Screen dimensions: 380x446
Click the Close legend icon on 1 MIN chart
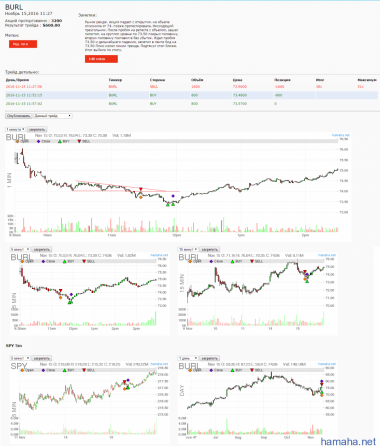pos(38,141)
